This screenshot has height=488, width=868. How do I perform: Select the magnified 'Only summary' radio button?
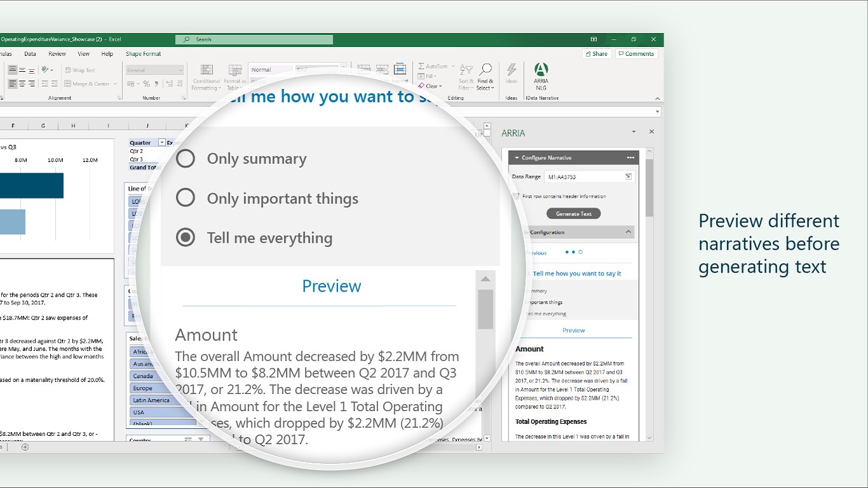pos(186,159)
